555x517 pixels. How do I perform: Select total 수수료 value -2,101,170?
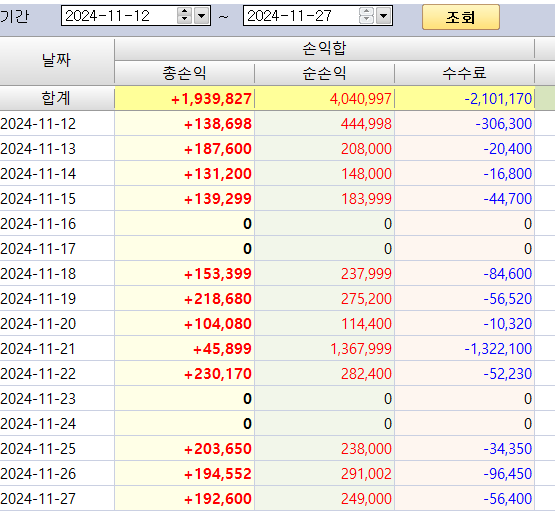(464, 98)
